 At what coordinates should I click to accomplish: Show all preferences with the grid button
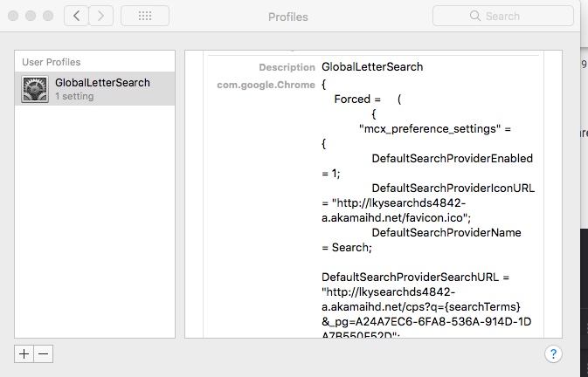point(145,16)
